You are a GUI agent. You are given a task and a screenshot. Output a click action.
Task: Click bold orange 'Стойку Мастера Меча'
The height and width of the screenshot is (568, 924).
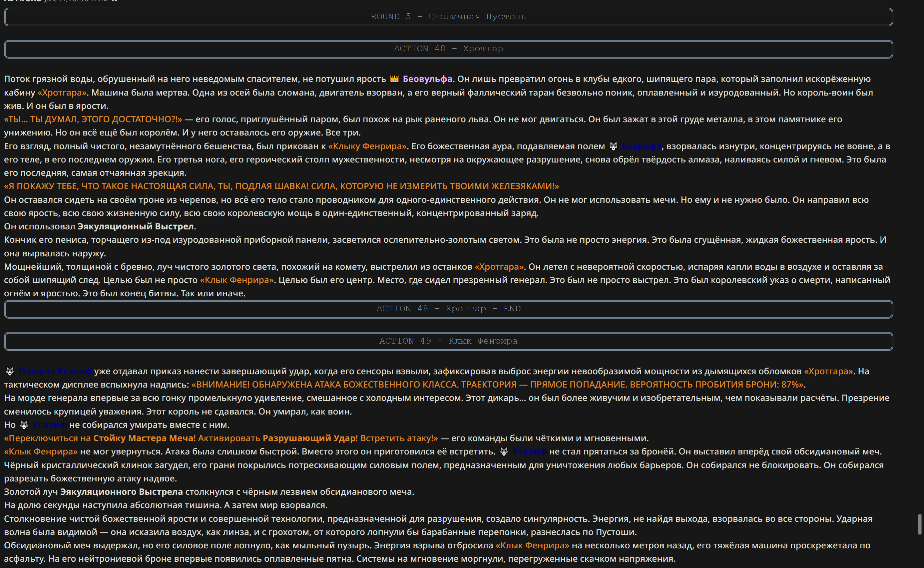pos(143,438)
